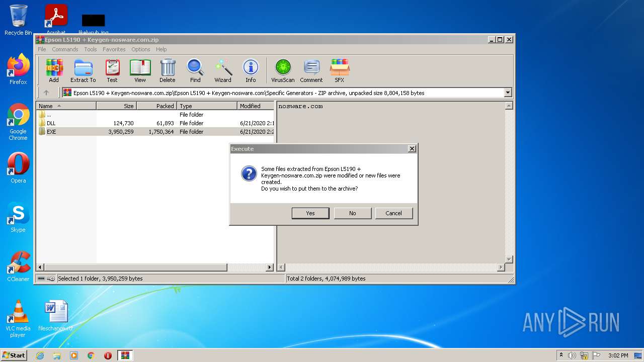Sort by Size column header
Screen dimensions: 644x362
(116, 106)
